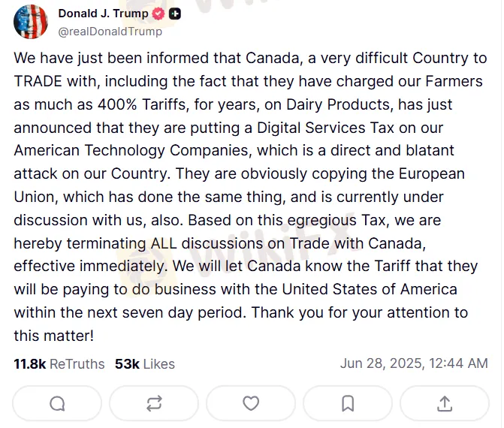The image size is (504, 428).
Task: View the 11.8k ReTruths list
Action: pyautogui.click(x=59, y=364)
